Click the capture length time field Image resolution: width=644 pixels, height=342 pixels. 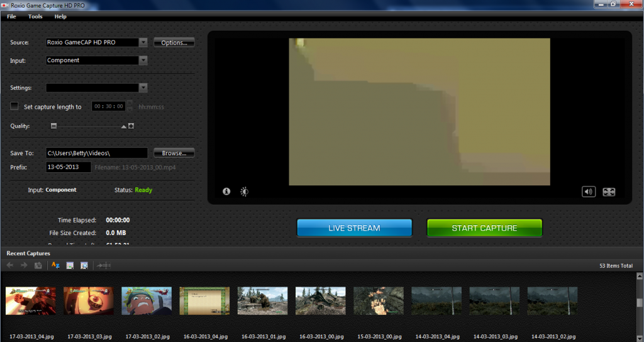(x=108, y=106)
